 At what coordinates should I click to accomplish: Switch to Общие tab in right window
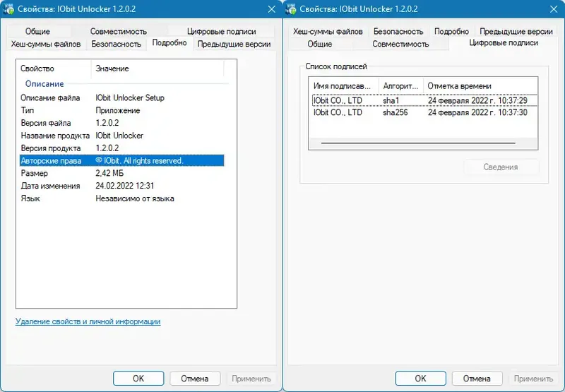[x=320, y=44]
